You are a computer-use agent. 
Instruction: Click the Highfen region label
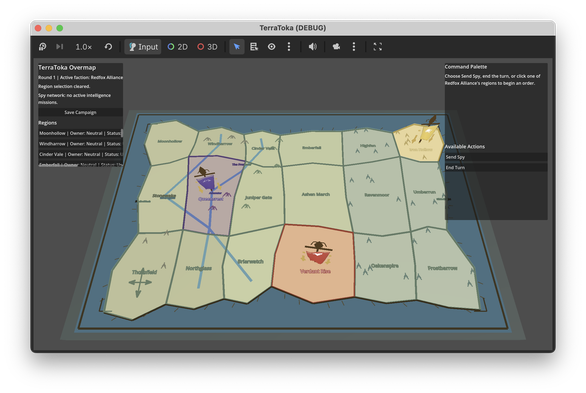click(x=368, y=146)
